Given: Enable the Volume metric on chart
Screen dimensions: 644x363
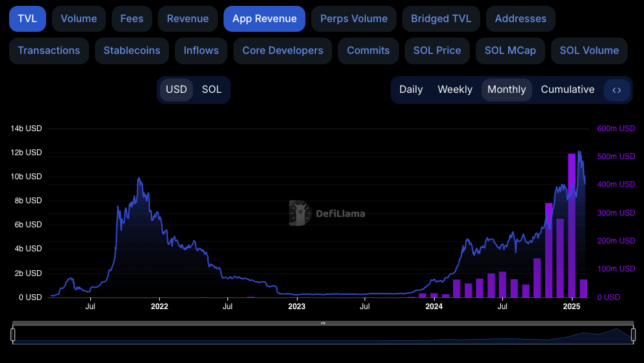Looking at the screenshot, I should click(x=79, y=19).
